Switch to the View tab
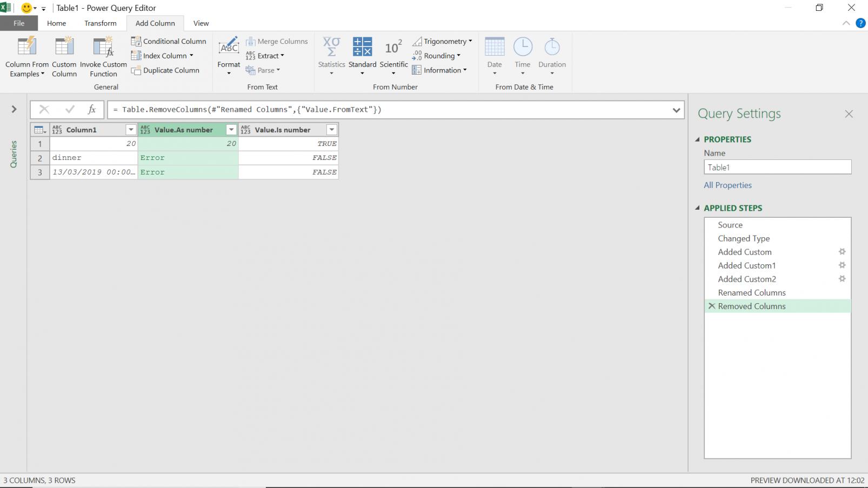868x488 pixels. [201, 23]
